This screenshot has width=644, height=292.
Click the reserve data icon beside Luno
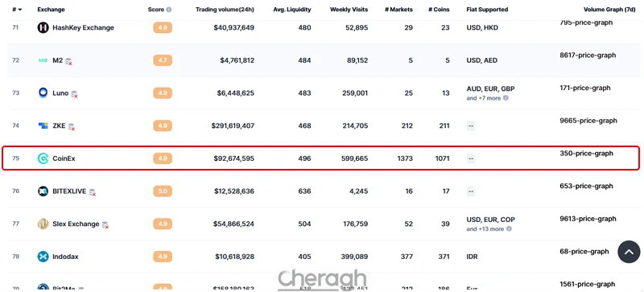coord(74,94)
